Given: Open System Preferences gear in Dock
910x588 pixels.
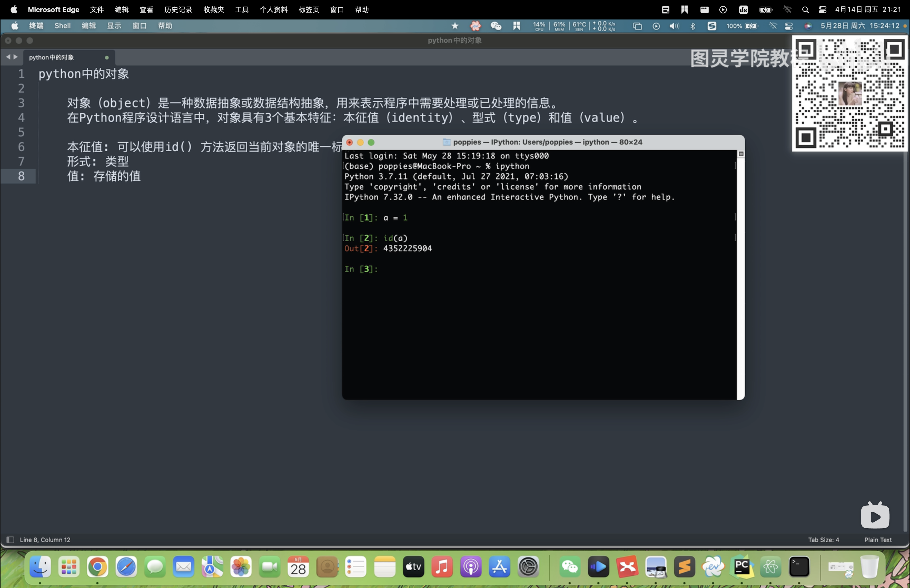Looking at the screenshot, I should pos(528,567).
